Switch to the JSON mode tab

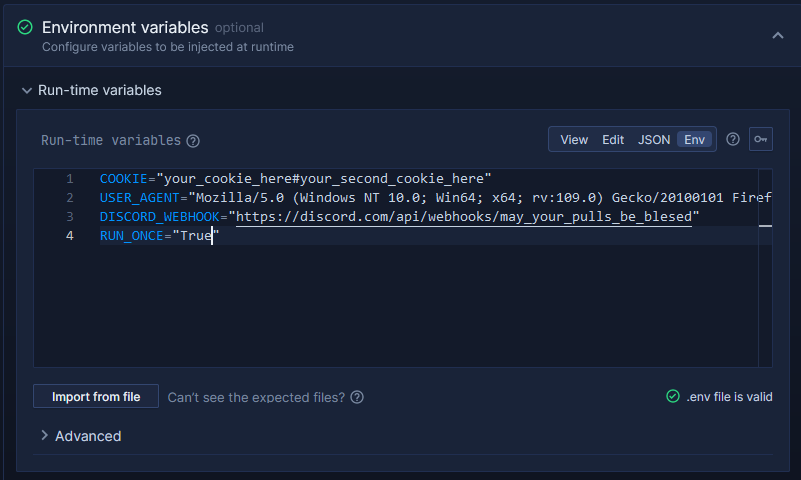(653, 139)
